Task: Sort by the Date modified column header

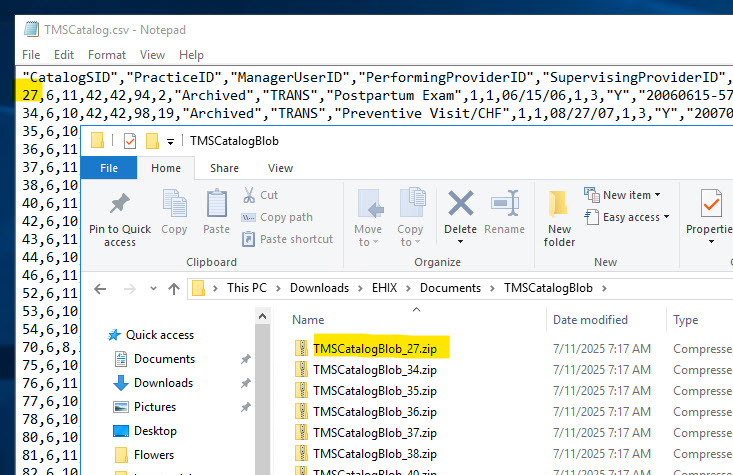Action: coord(590,320)
